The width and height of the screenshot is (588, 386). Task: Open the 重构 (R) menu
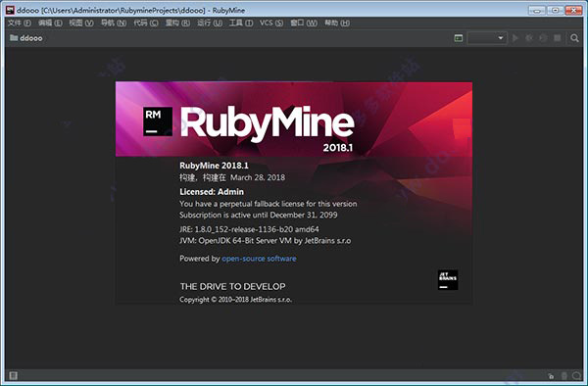point(177,23)
